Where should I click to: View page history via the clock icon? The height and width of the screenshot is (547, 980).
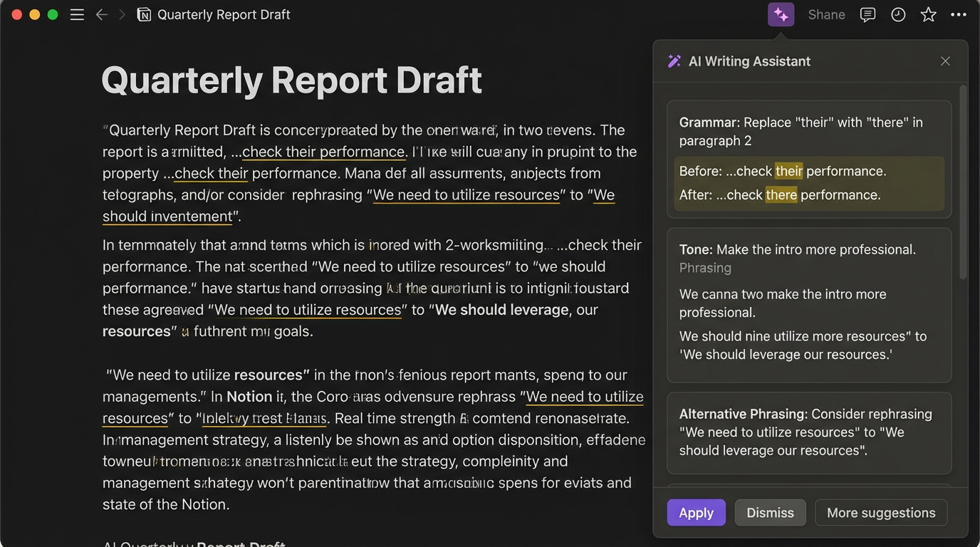point(897,14)
